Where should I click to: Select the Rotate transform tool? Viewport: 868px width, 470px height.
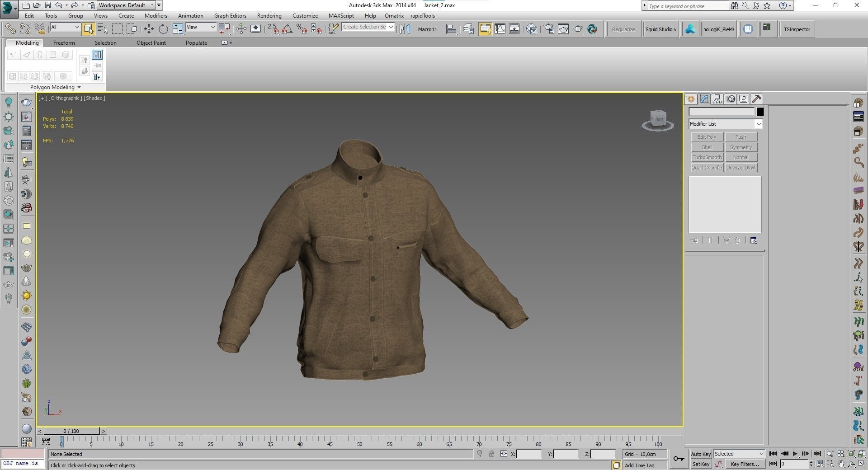(163, 29)
